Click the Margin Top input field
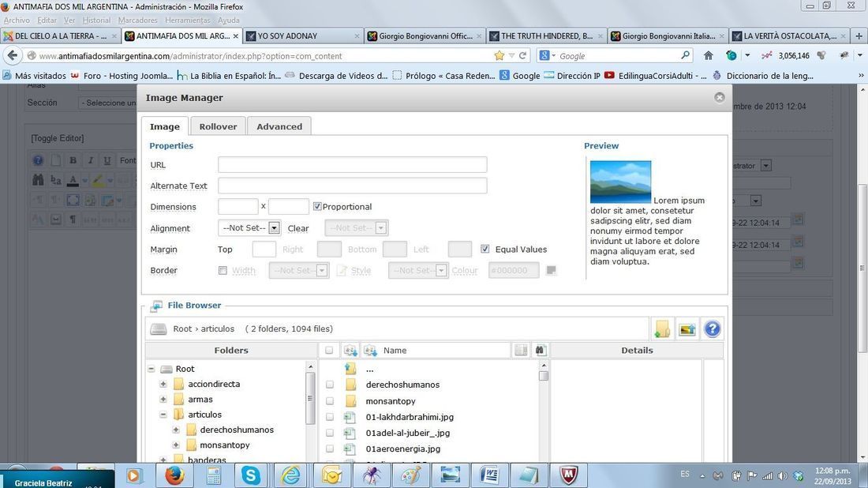Viewport: 868px width, 488px height. (264, 250)
